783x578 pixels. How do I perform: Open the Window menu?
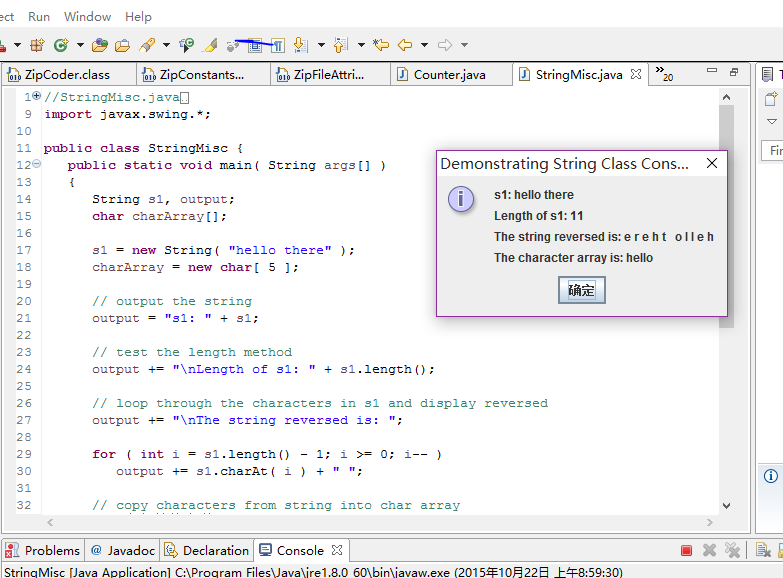(87, 16)
